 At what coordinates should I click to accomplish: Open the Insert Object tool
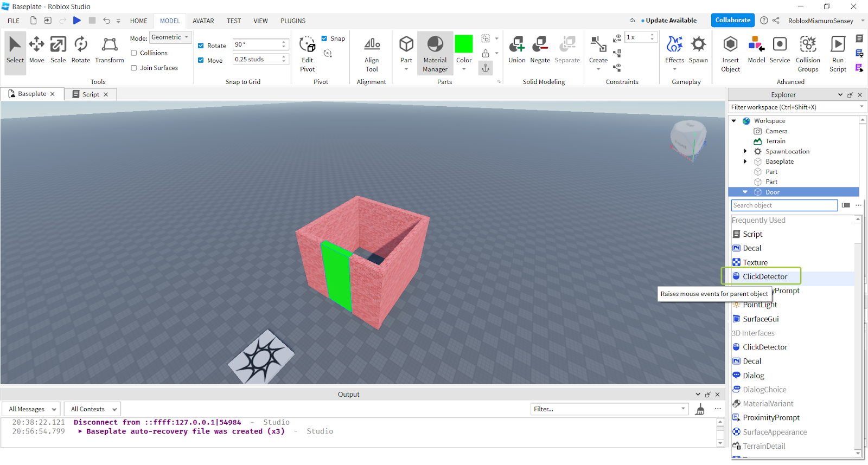click(x=731, y=53)
